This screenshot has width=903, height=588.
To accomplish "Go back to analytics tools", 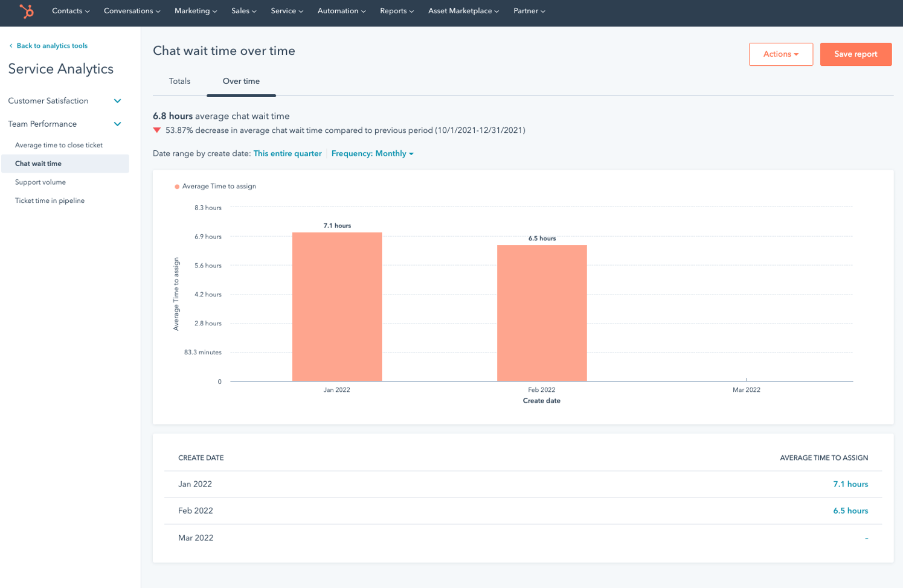I will coord(48,45).
